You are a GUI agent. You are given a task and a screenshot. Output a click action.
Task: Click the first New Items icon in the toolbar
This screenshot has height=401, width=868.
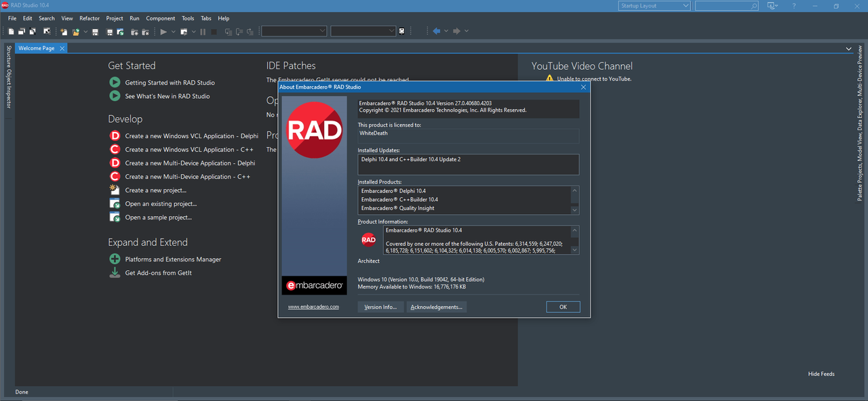click(x=11, y=31)
